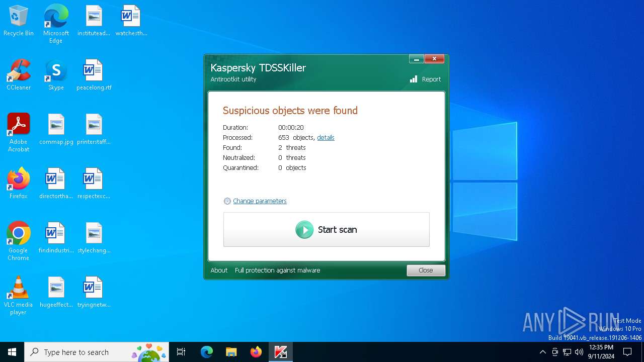Select the CCleaner desktop shortcut
Viewport: 644px width, 362px height.
(x=19, y=75)
